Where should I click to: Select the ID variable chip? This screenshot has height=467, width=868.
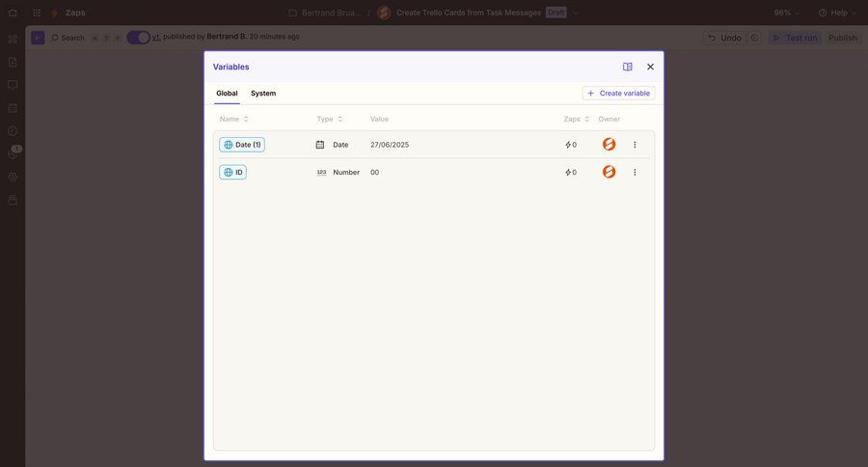pyautogui.click(x=232, y=173)
